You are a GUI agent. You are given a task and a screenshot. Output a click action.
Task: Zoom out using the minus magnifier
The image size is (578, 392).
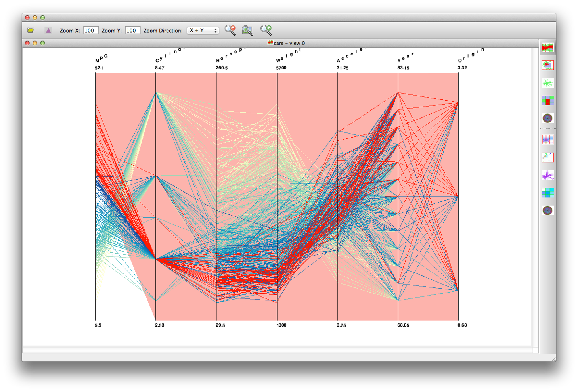[x=230, y=30]
